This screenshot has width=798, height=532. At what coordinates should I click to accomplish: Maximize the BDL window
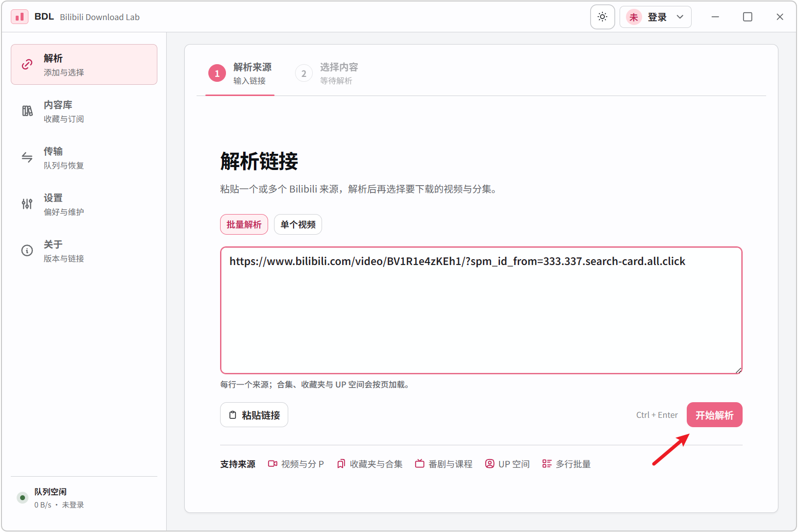click(748, 17)
